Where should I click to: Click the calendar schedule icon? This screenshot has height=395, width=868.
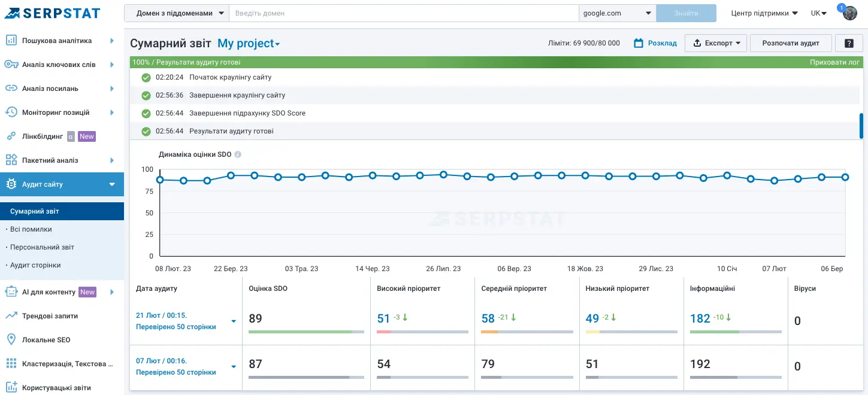click(639, 43)
